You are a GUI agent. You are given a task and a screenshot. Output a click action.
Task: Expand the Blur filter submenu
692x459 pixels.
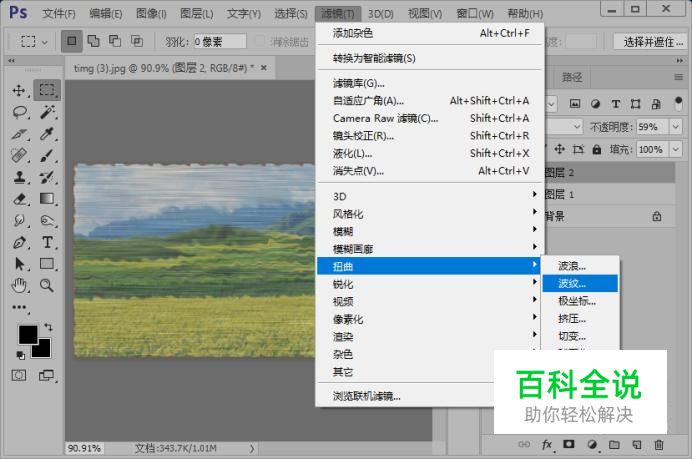coord(430,231)
